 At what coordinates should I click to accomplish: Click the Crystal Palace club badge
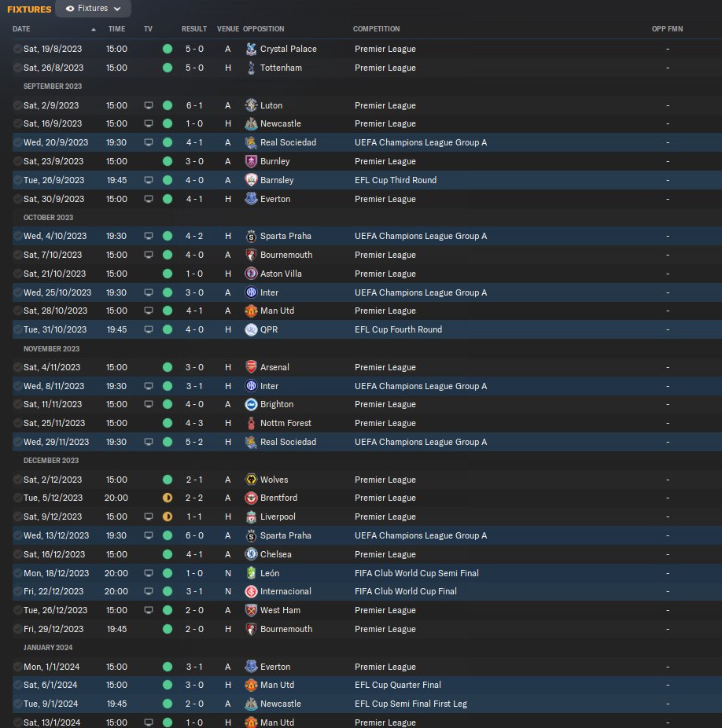point(251,49)
